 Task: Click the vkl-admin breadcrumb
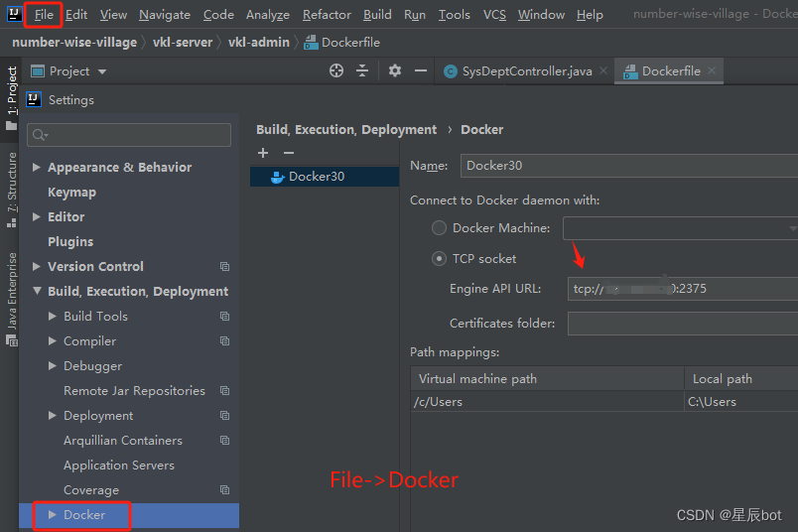258,43
